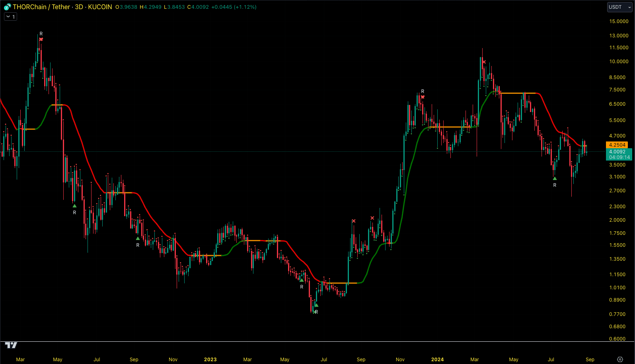635x364 pixels.
Task: Click the 10.0000 price axis label
Action: click(x=619, y=62)
